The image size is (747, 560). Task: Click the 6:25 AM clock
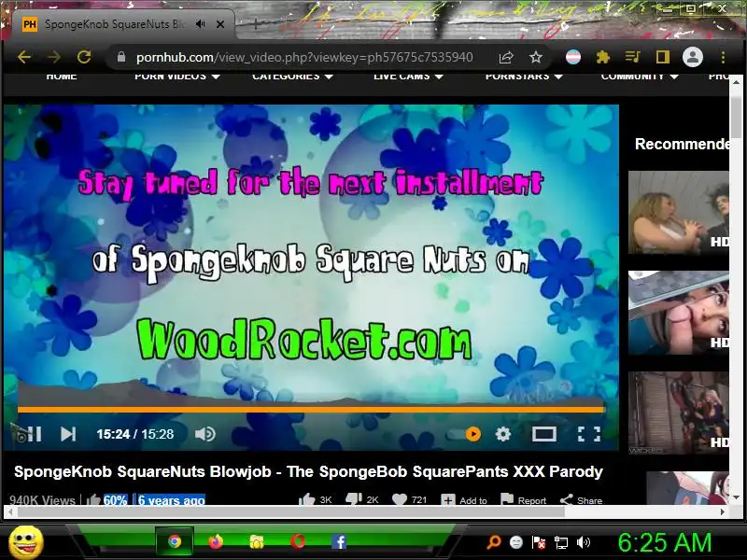[665, 542]
